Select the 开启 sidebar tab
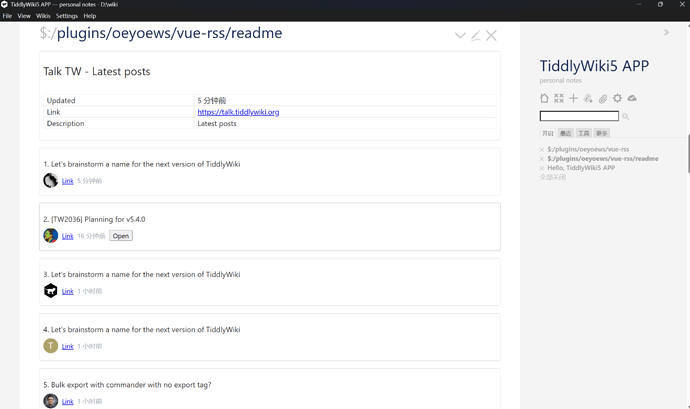This screenshot has height=409, width=690. pos(548,133)
